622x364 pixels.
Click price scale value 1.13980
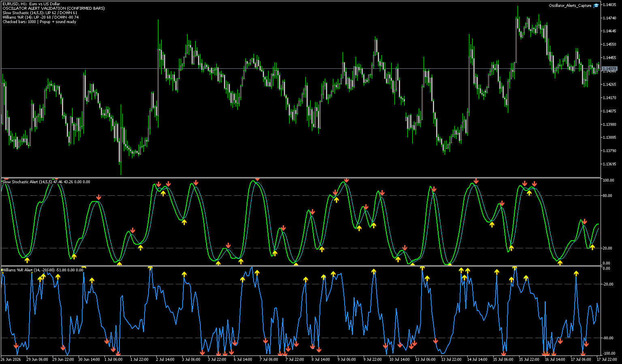pos(609,125)
